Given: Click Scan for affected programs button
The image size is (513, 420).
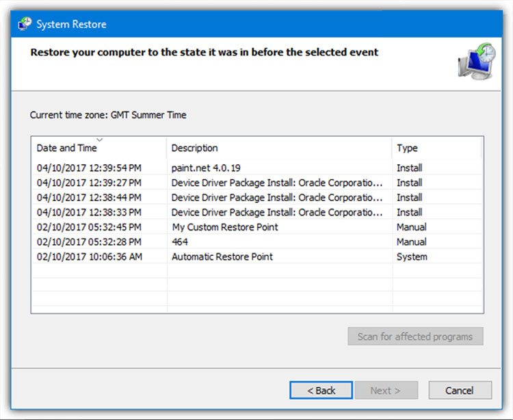Looking at the screenshot, I should coord(415,337).
